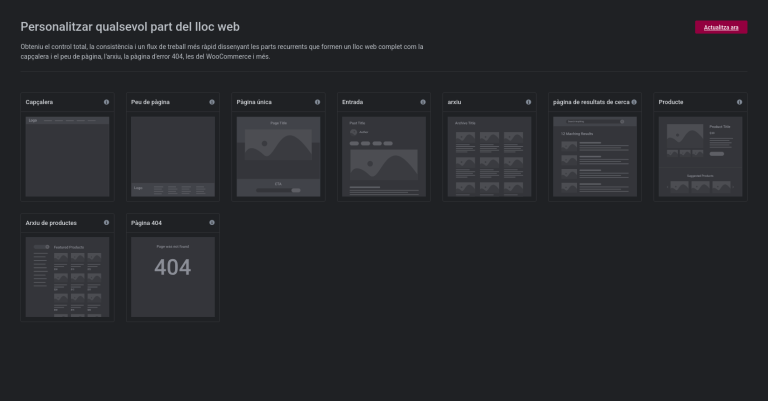The height and width of the screenshot is (401, 768).
Task: Open the Arxiu de productes template preview
Action: pyautogui.click(x=67, y=277)
